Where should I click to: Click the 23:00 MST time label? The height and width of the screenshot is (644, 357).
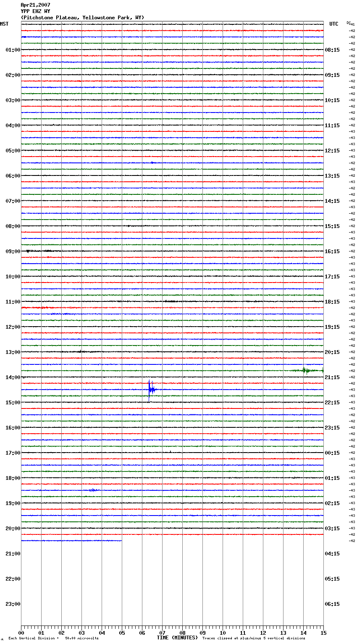coord(13,604)
